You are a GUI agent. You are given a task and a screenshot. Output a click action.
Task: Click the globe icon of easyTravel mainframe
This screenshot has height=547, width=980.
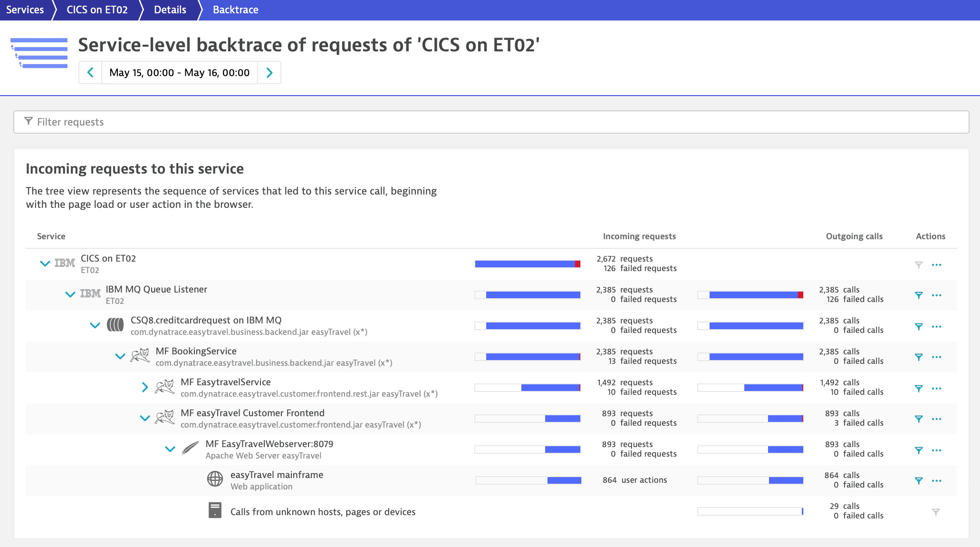tap(215, 479)
